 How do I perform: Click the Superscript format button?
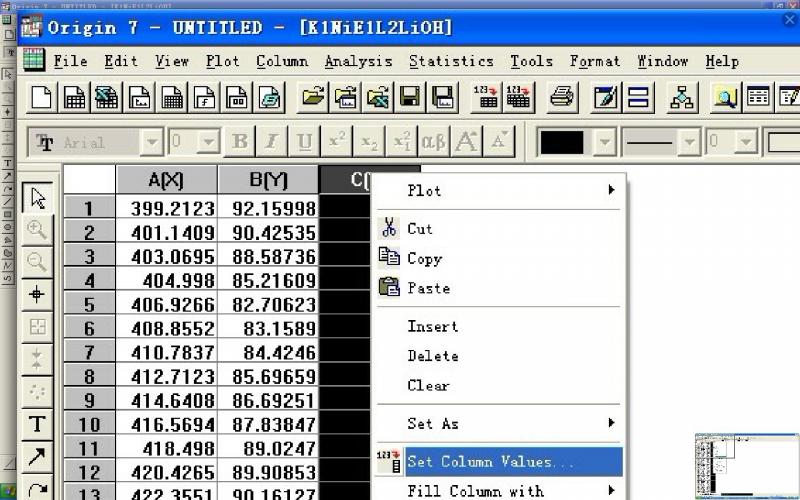(x=337, y=141)
